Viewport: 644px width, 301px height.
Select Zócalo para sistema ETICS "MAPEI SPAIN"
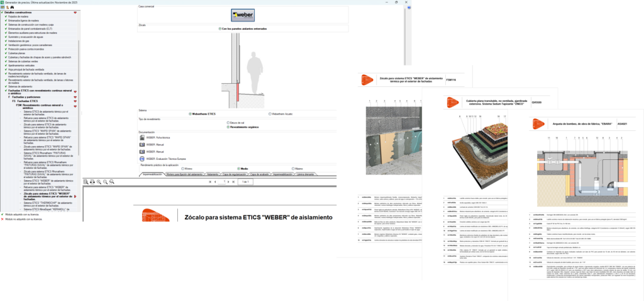(48, 147)
